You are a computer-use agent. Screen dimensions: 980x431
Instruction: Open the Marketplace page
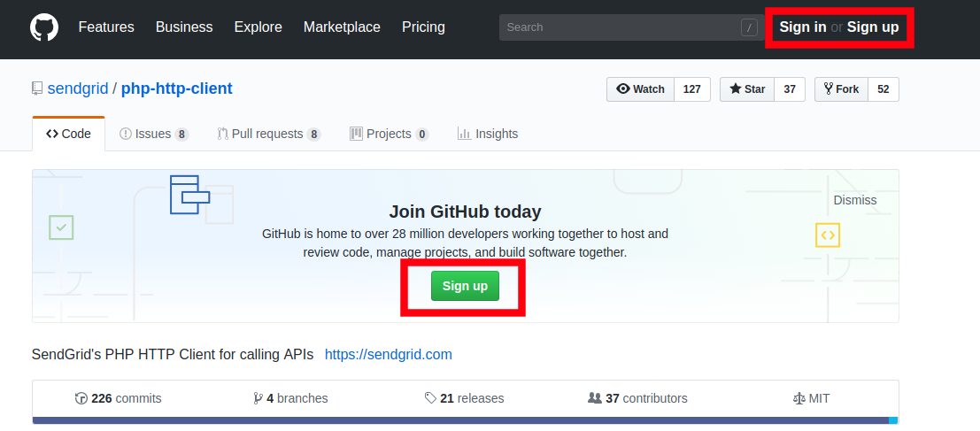[342, 27]
